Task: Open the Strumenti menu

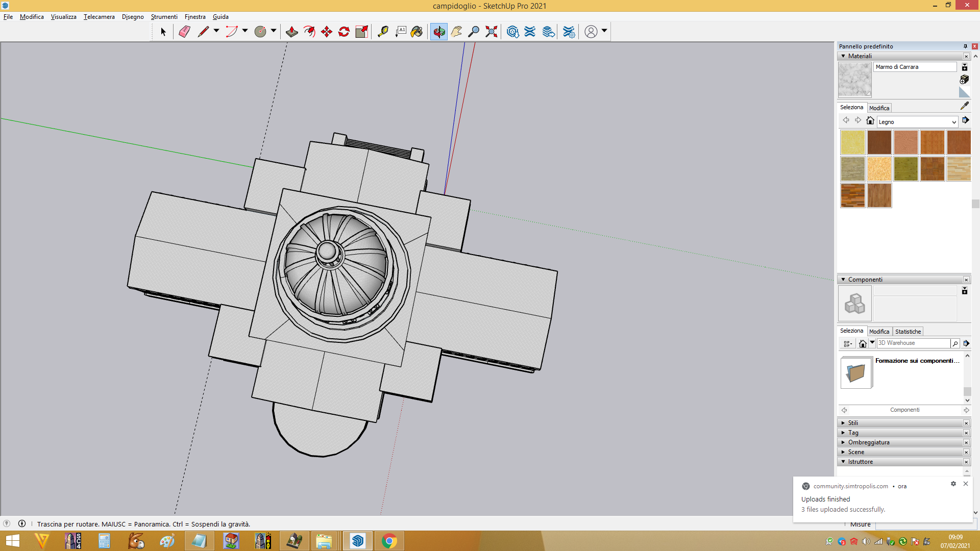Action: [x=164, y=17]
